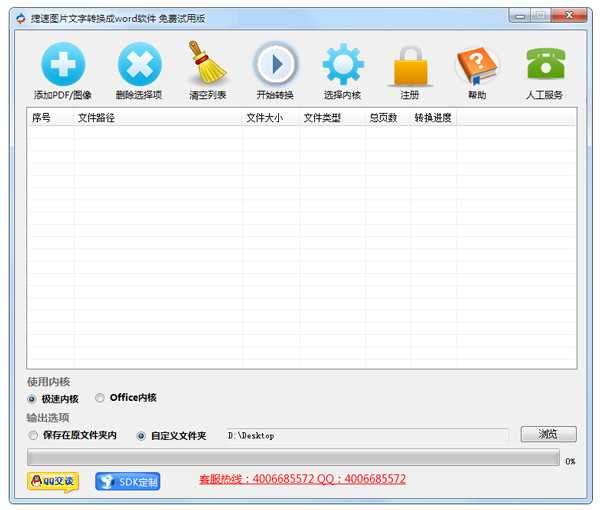
Task: Click the 注册 lock icon
Action: (x=411, y=66)
